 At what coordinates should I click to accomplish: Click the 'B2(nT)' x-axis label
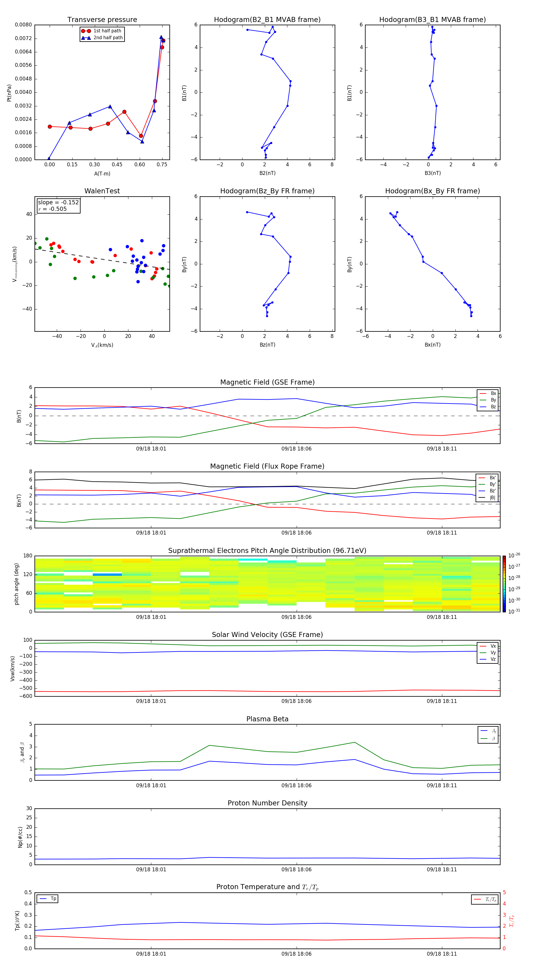pos(267,173)
